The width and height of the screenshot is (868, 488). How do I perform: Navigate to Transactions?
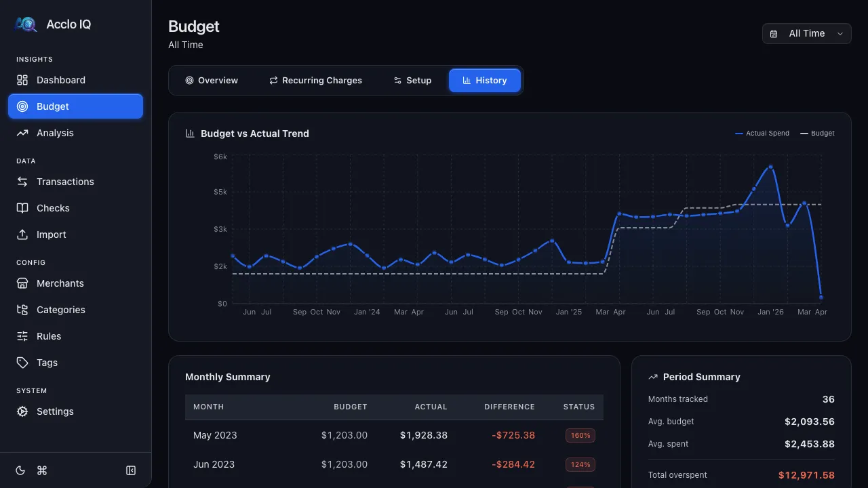(75, 182)
